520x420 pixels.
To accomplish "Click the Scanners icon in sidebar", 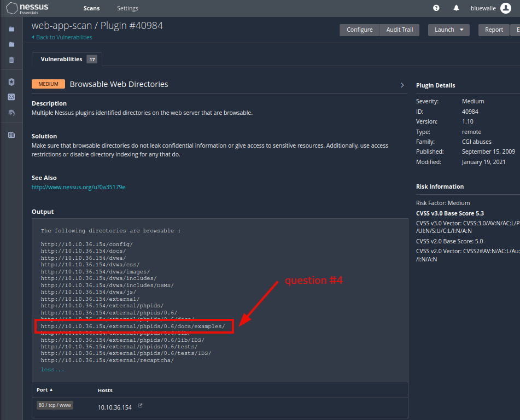I will click(x=11, y=112).
